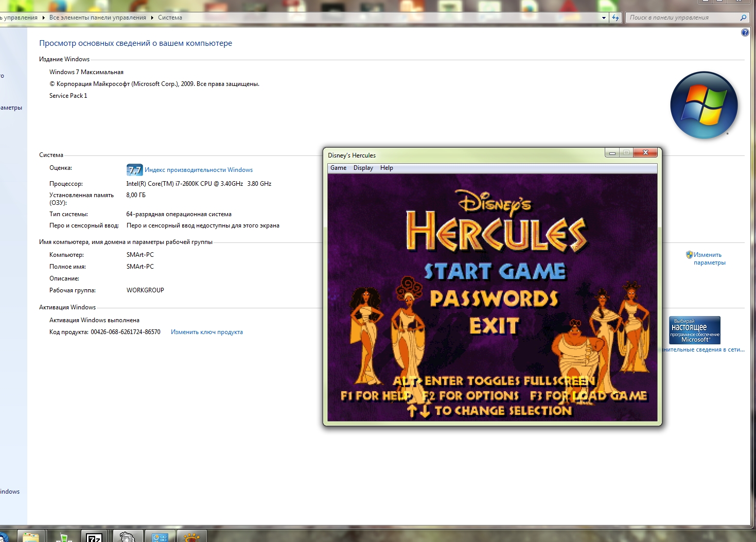Image resolution: width=756 pixels, height=542 pixels.
Task: Select START GAME on the Hercules title screen
Action: [x=495, y=271]
